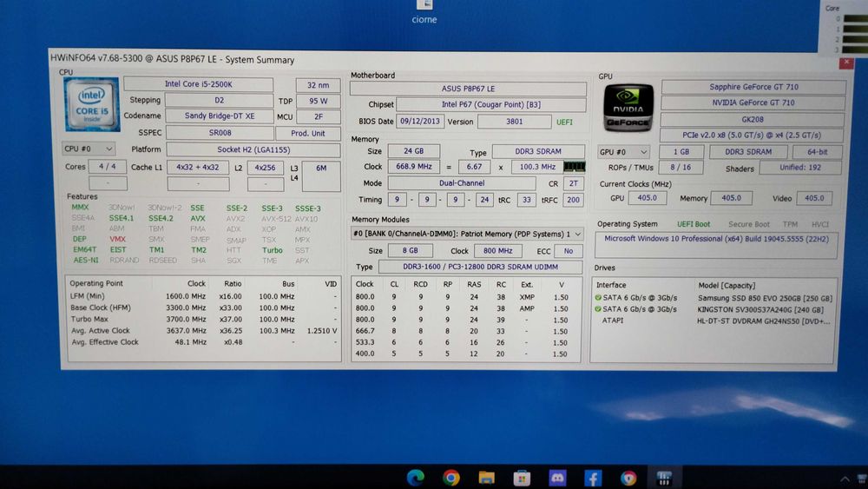
Task: Select the KINGSTON SV300S37A240G drive row
Action: tap(713, 309)
